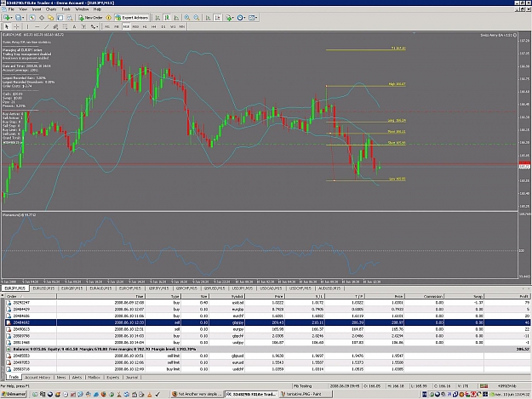Open the Profiles toolbar icon
Image resolution: width=532 pixels, height=399 pixels.
pyautogui.click(x=18, y=18)
